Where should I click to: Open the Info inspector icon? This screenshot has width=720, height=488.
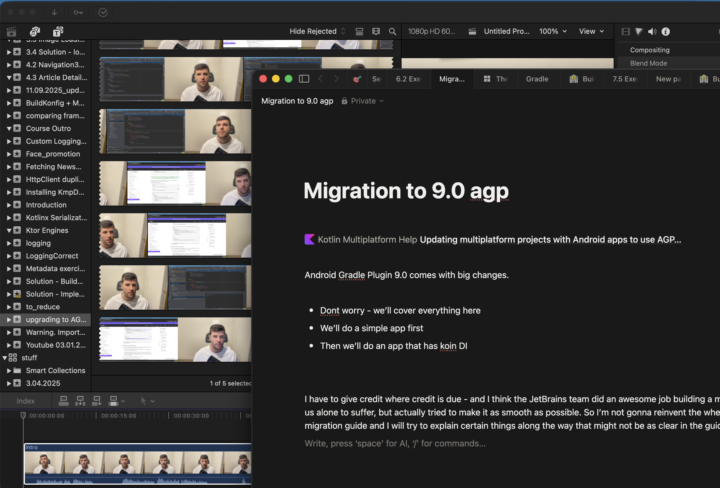click(x=666, y=31)
